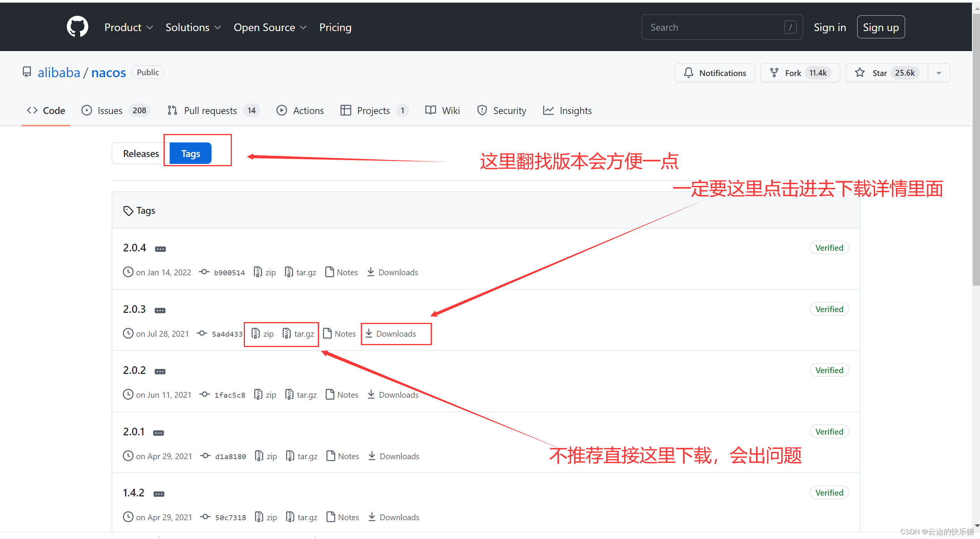Download tar.gz for tag 2.0.4
This screenshot has width=980, height=539.
(301, 272)
